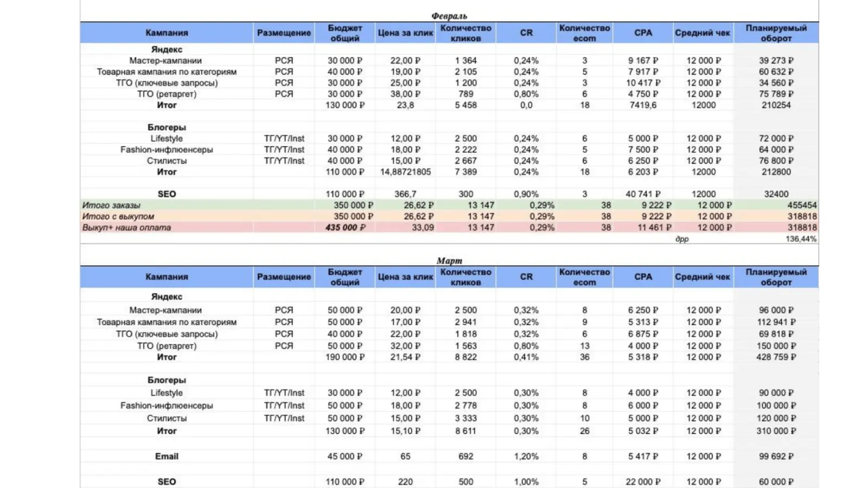Image resolution: width=868 pixels, height=488 pixels.
Task: Select the bold 435 000 ₽ budget cell
Action: pos(345,227)
